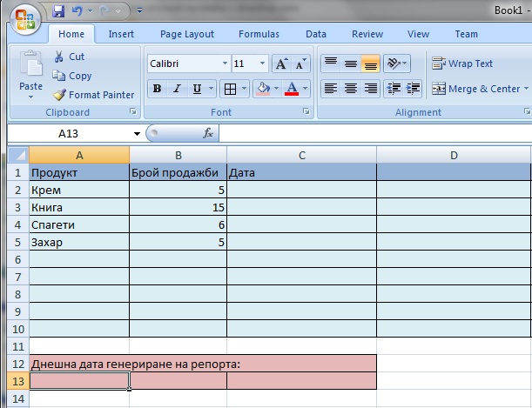Open the Formulas tab

tap(259, 34)
